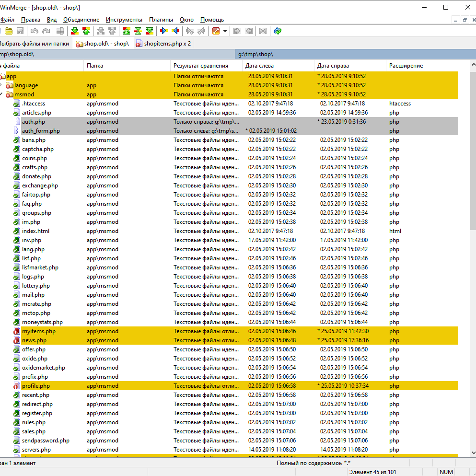
Task: Jump to previous difference (green up arrow)
Action: coord(86,31)
